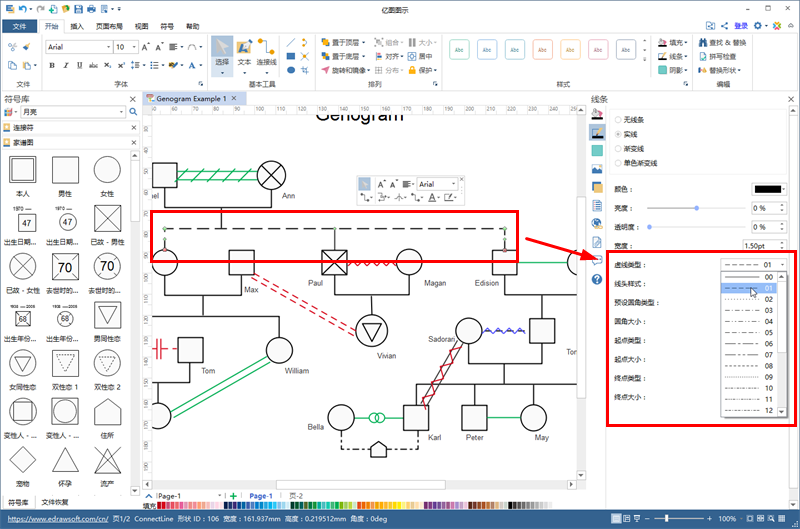Choose dash type 03 dash-dot line
This screenshot has height=529, width=800.
(x=748, y=311)
